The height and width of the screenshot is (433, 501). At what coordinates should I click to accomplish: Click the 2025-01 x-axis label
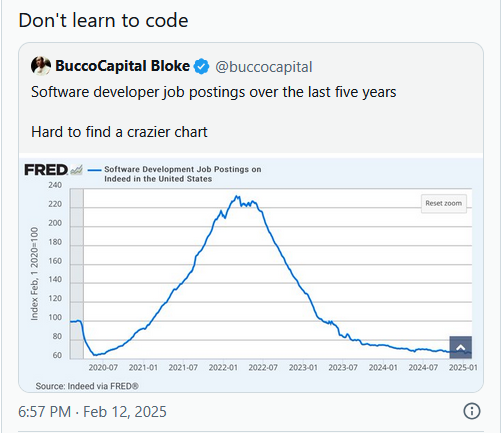[x=463, y=368]
